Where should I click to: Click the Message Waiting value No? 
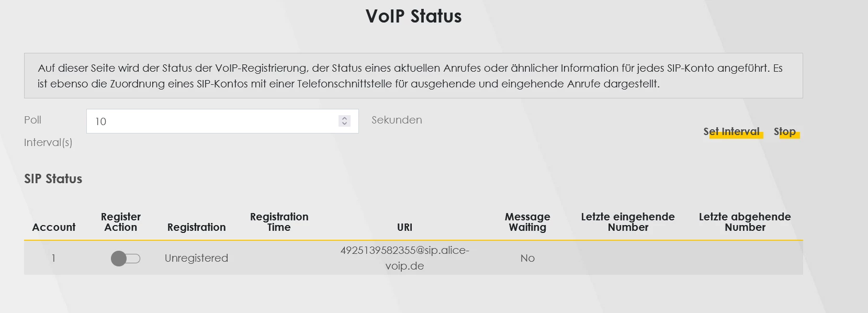527,258
